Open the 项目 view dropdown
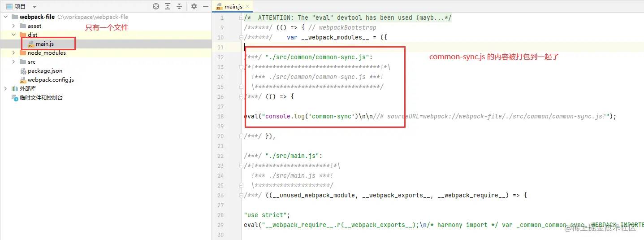The width and height of the screenshot is (644, 240). tap(35, 7)
